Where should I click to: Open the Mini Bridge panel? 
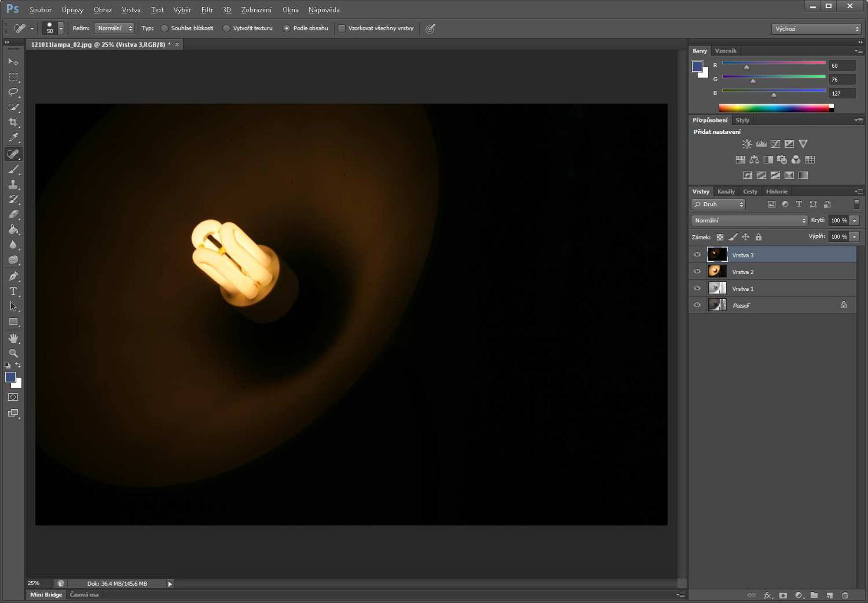pyautogui.click(x=46, y=595)
